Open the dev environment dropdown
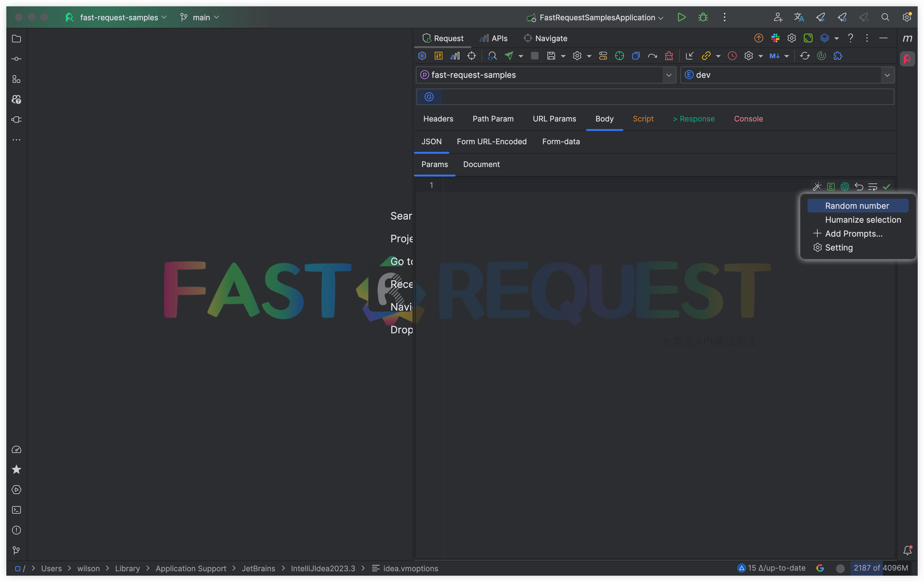924x582 pixels. pyautogui.click(x=887, y=75)
